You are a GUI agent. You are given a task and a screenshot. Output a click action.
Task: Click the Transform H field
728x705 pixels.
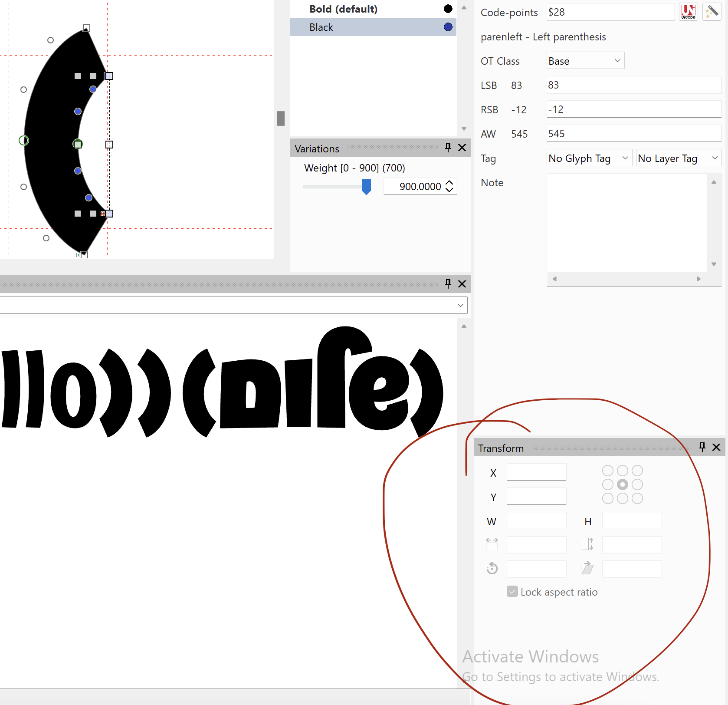[632, 521]
